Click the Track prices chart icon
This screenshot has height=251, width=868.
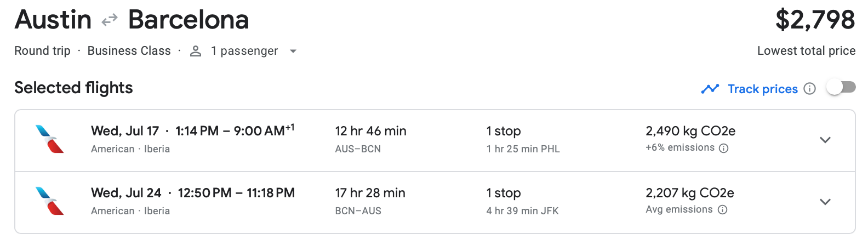click(x=710, y=89)
